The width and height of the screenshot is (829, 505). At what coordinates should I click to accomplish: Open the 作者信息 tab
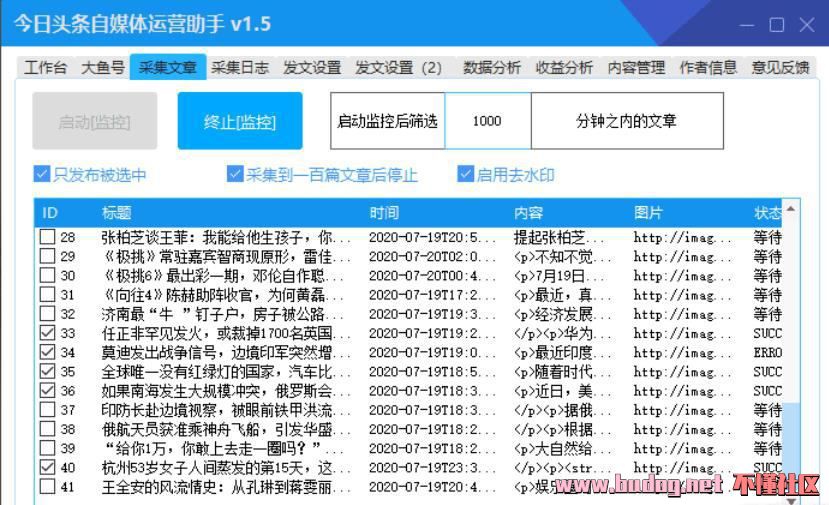[708, 68]
